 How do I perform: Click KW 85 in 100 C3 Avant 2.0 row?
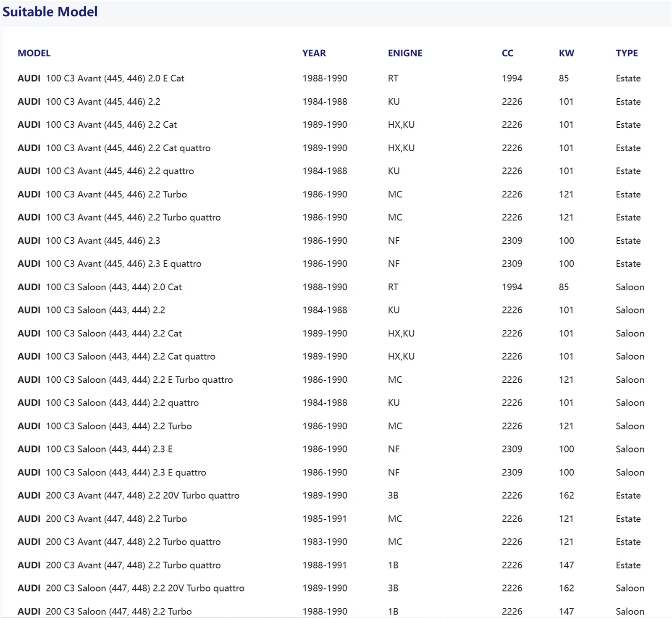[x=564, y=79]
